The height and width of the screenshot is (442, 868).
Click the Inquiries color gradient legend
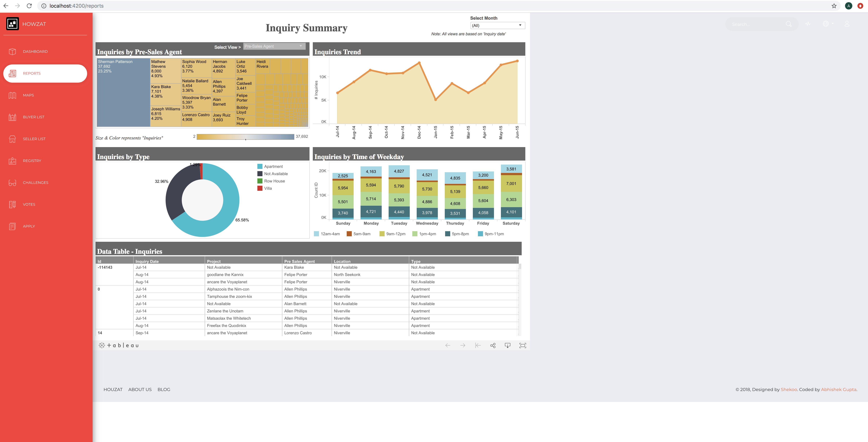pyautogui.click(x=245, y=137)
